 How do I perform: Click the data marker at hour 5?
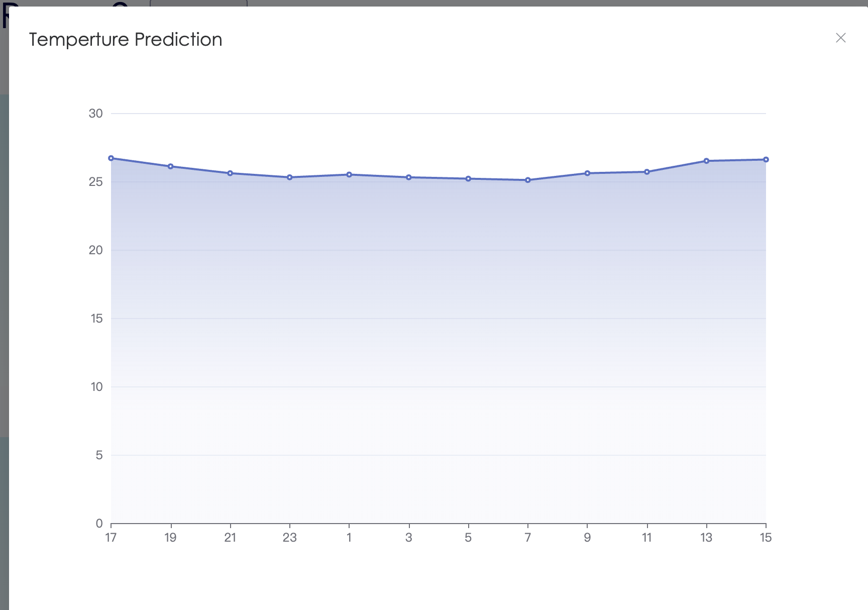pyautogui.click(x=468, y=179)
